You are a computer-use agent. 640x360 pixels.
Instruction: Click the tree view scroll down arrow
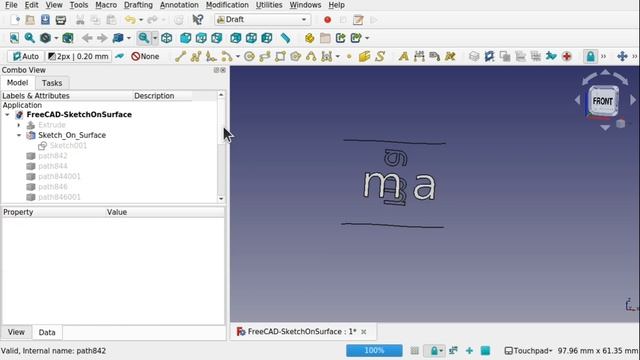(x=221, y=199)
